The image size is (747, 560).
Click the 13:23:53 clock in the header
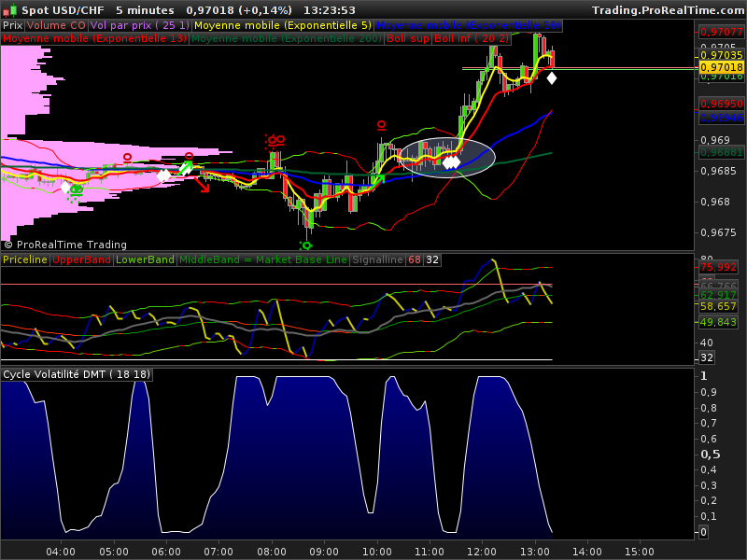click(x=330, y=10)
